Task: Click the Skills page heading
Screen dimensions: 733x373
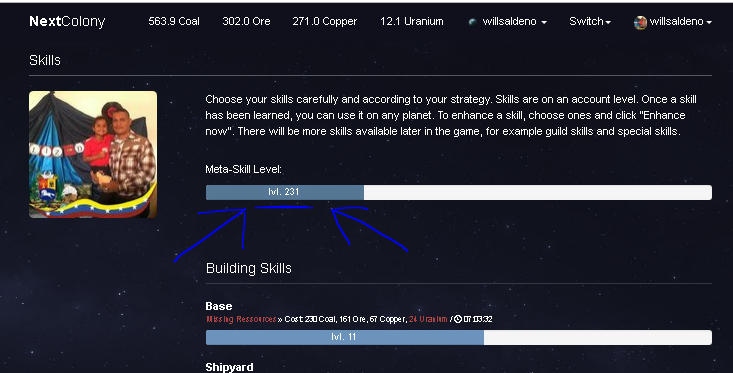Action: pyautogui.click(x=45, y=60)
